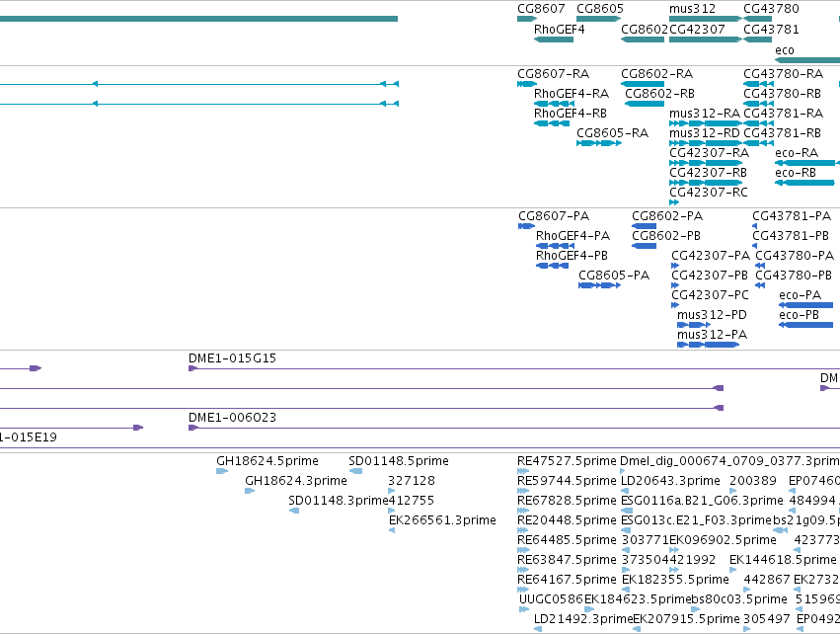Select the GH18624.3prime EST label
840x634 pixels.
pos(296,481)
